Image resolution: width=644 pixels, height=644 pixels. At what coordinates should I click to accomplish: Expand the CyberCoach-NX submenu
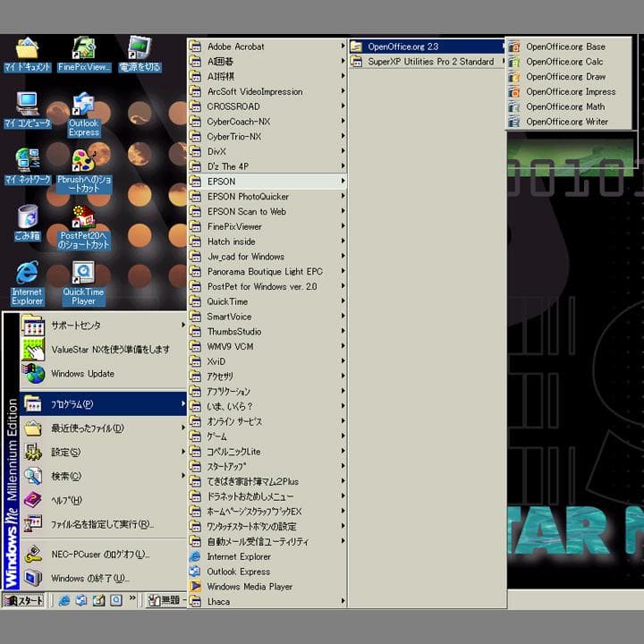pyautogui.click(x=267, y=122)
